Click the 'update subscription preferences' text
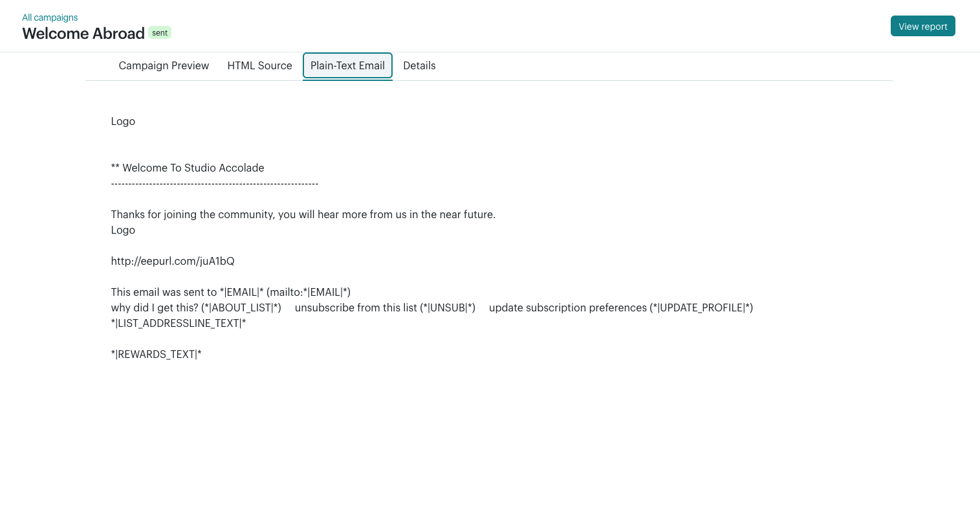 (567, 307)
